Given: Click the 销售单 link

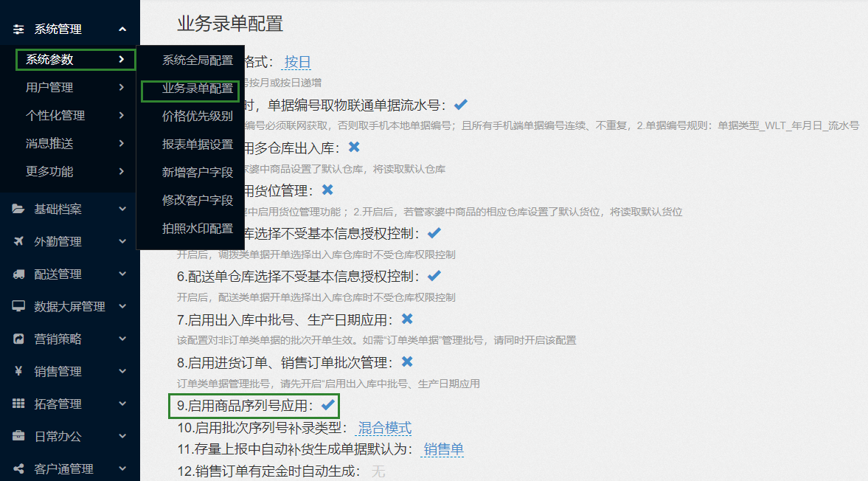Looking at the screenshot, I should tap(443, 449).
